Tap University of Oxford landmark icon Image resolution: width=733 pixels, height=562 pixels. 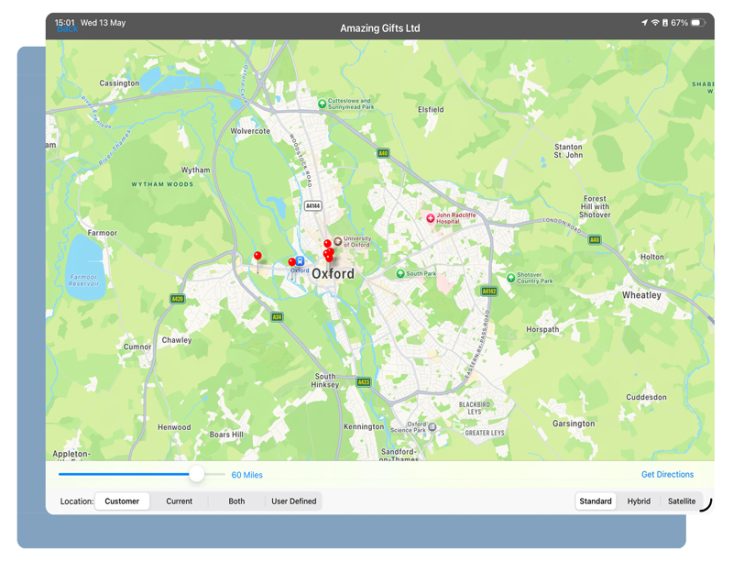(x=338, y=241)
